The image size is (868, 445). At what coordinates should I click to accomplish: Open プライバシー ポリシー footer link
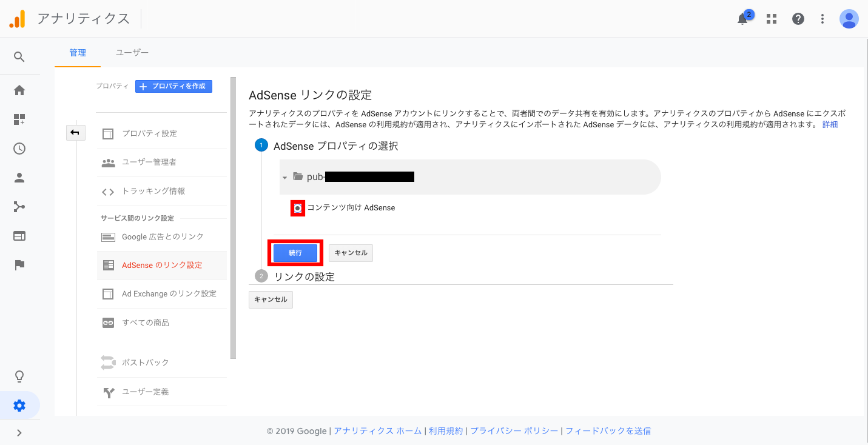click(x=514, y=431)
